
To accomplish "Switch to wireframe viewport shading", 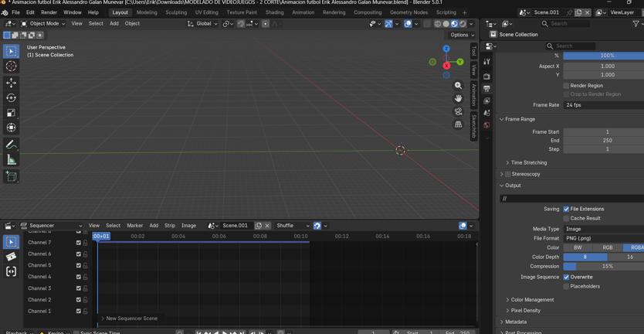I will [438, 24].
